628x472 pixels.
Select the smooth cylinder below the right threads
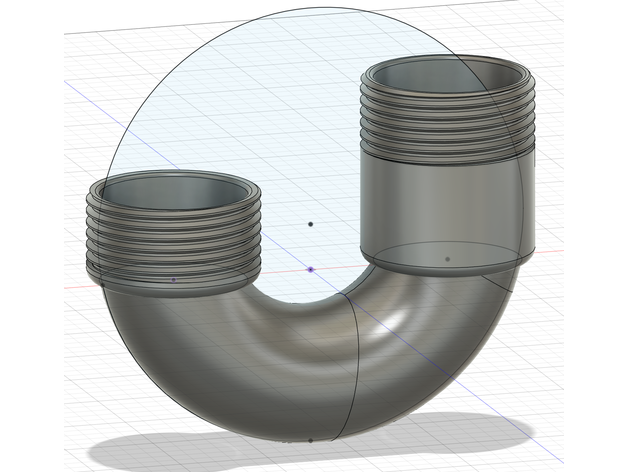445,200
